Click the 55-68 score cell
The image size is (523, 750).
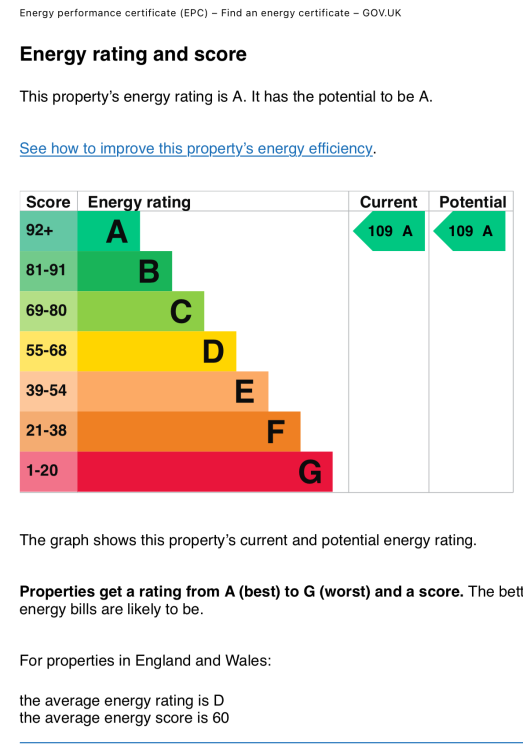(48, 351)
